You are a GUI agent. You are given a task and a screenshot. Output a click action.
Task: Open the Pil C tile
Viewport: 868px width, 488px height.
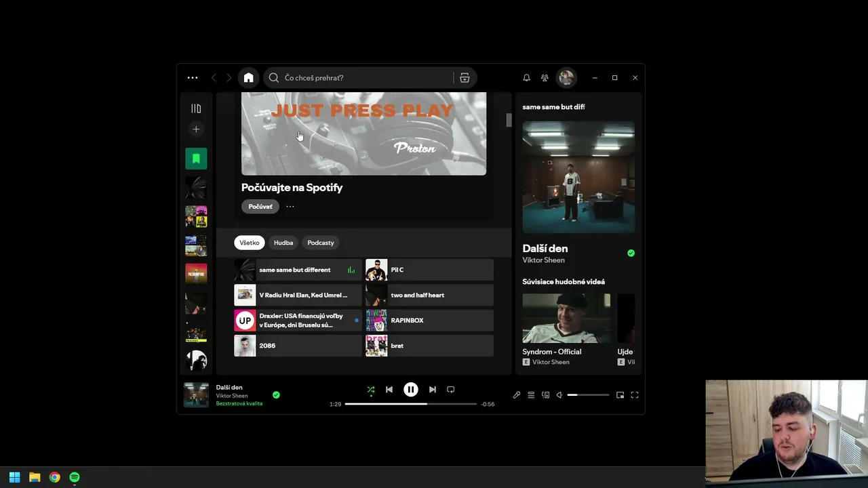pyautogui.click(x=429, y=270)
